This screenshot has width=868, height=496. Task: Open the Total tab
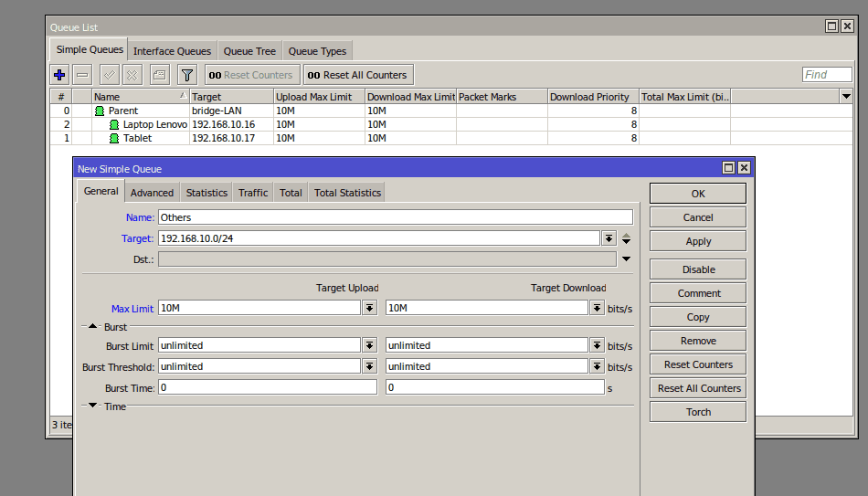point(291,193)
